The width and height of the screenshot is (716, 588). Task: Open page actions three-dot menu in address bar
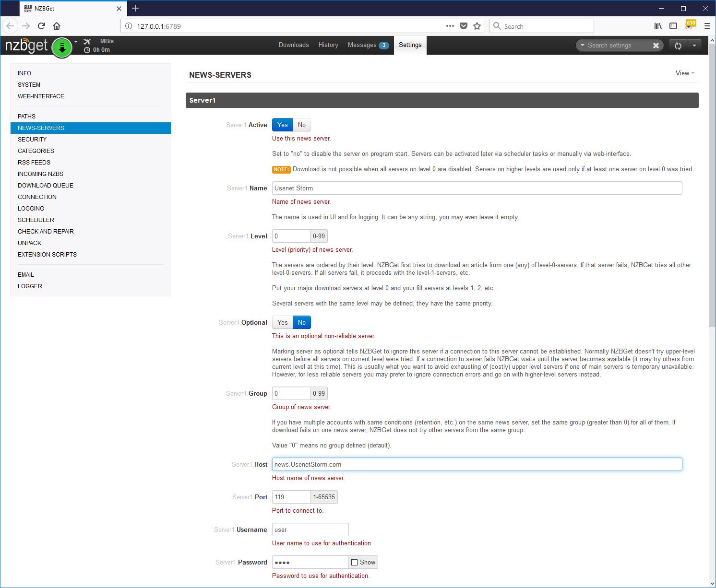450,26
